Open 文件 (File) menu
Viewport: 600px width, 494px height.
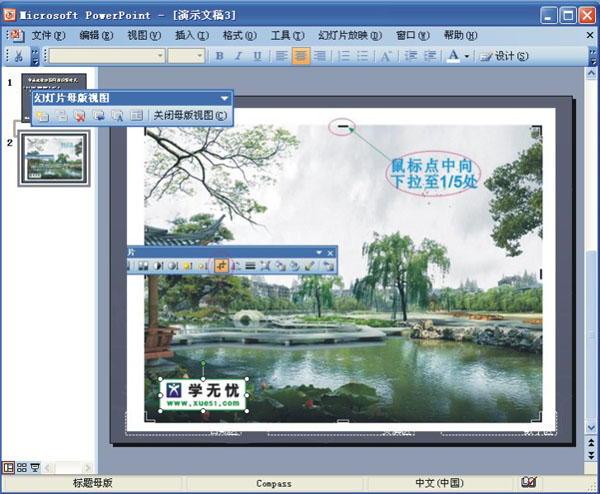pos(48,36)
